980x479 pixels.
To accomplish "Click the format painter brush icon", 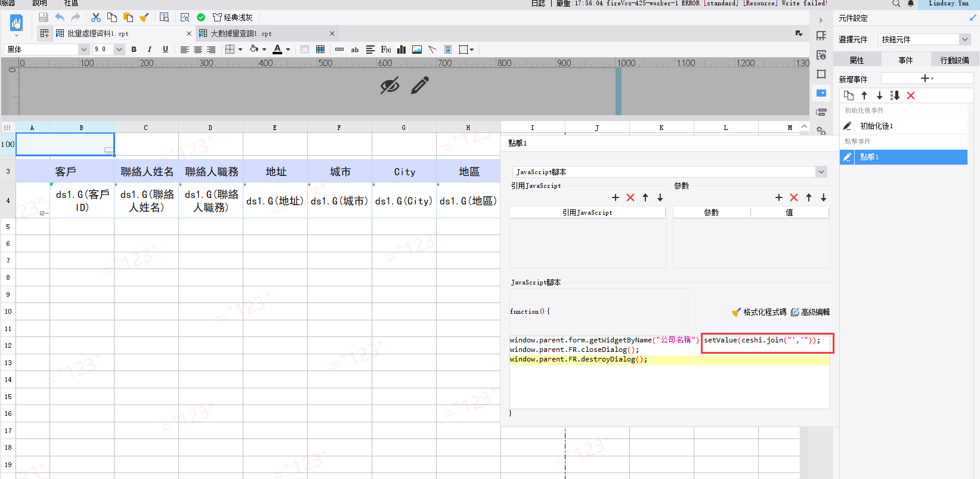I will 144,17.
